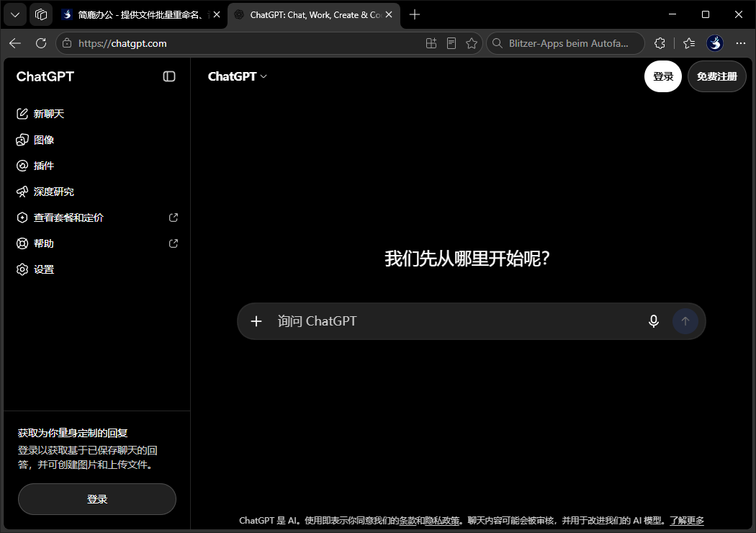
Task: Open 查看套餐和定价 pricing page
Action: (96, 218)
